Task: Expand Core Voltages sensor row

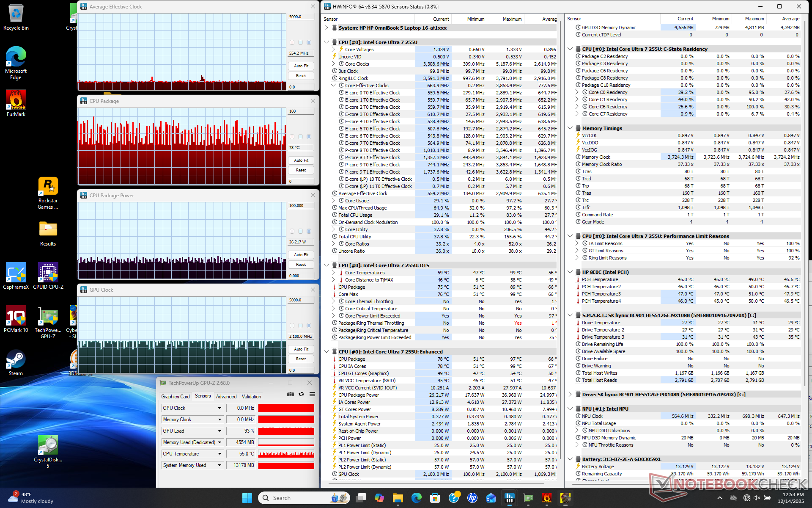Action: point(333,50)
